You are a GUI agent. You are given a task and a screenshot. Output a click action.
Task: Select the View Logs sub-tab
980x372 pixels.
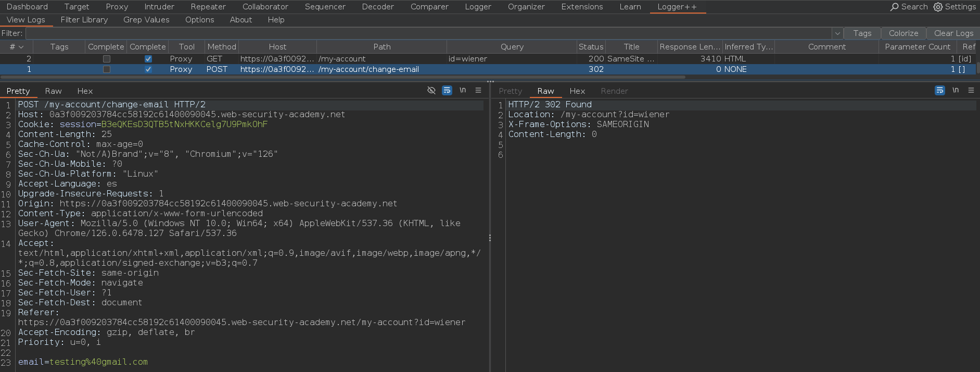(x=26, y=20)
